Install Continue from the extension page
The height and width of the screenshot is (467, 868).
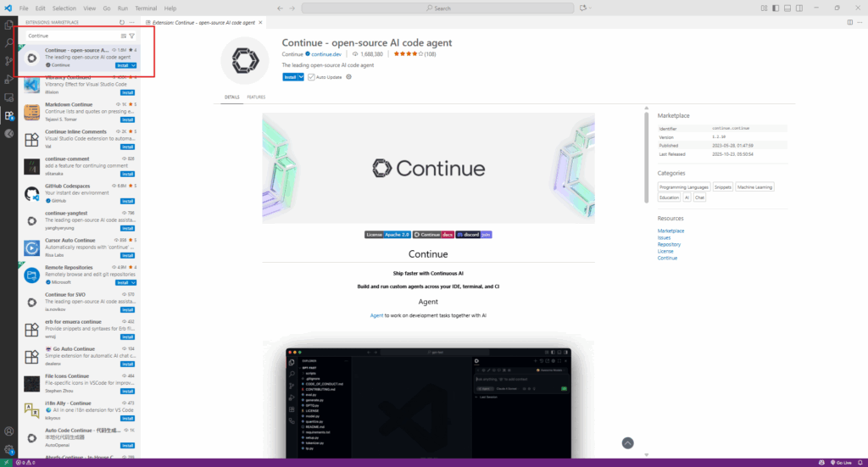coord(290,77)
